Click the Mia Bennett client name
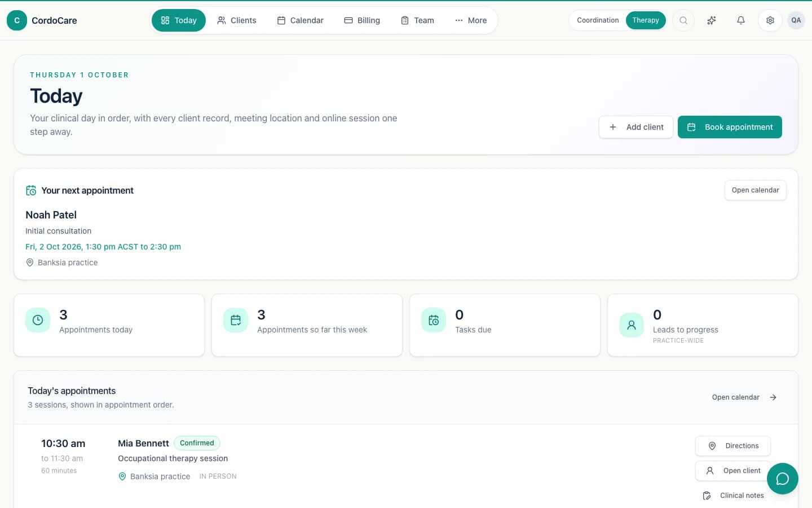Viewport: 812px width, 508px height. (143, 444)
